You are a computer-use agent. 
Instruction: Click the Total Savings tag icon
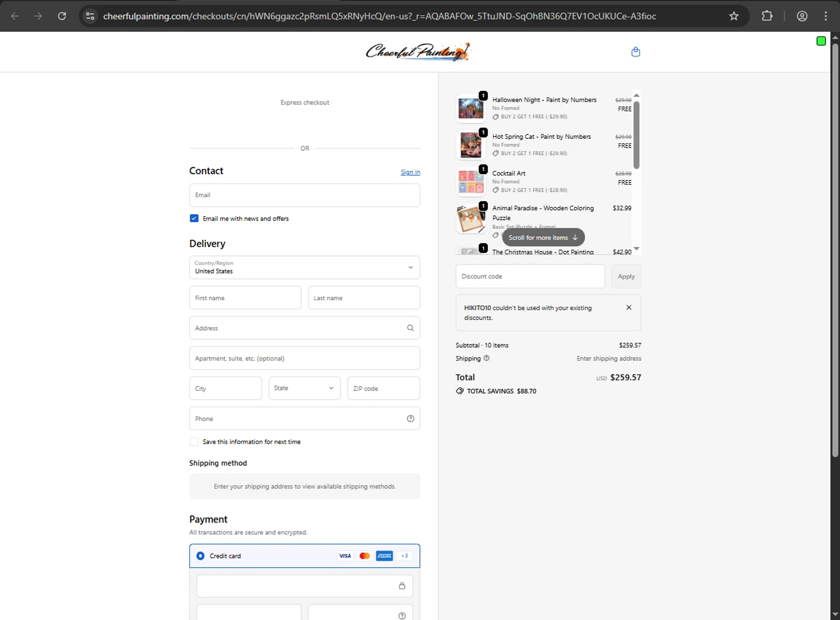pos(460,391)
